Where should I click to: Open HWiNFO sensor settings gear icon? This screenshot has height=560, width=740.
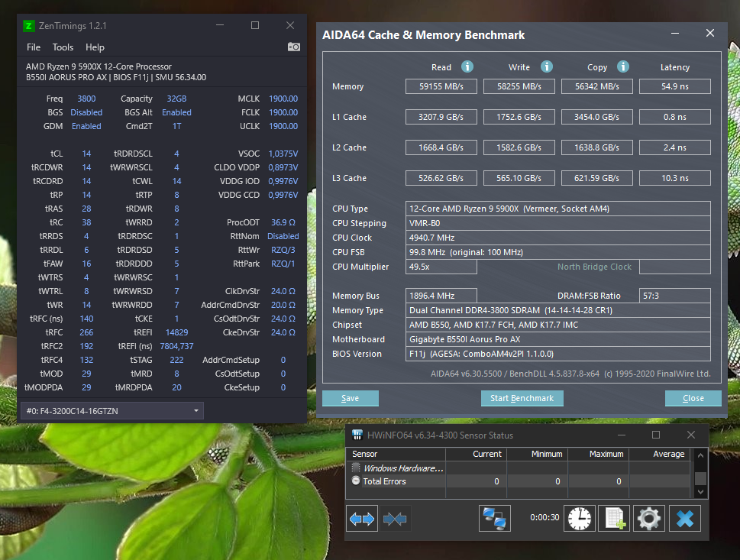point(649,519)
